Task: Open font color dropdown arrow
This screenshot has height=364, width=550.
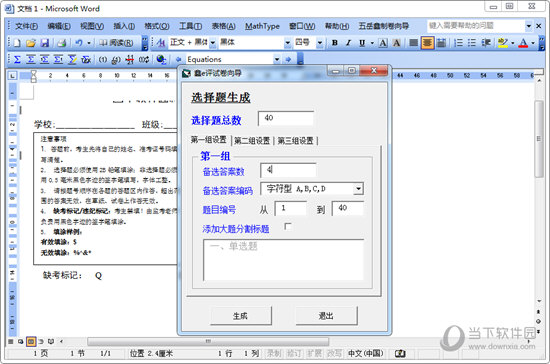Action: (532, 43)
